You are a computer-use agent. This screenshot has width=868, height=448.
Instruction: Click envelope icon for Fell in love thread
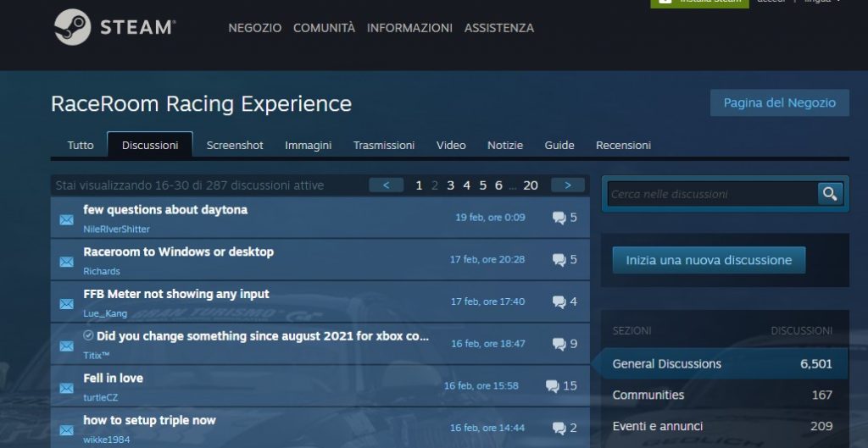(66, 388)
